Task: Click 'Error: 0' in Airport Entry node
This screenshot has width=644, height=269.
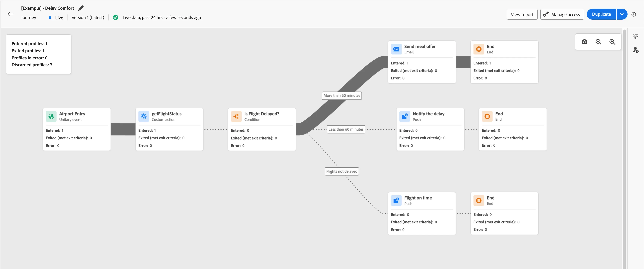Action: pyautogui.click(x=53, y=146)
